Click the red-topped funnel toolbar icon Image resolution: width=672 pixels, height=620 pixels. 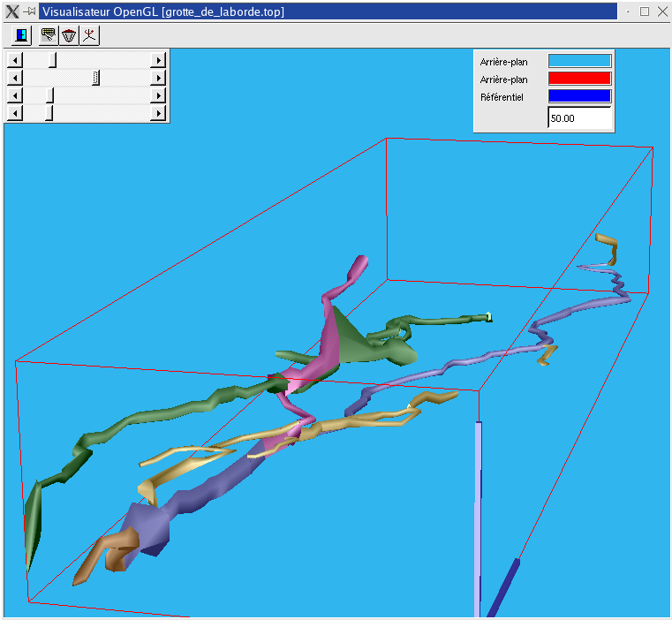[x=69, y=35]
